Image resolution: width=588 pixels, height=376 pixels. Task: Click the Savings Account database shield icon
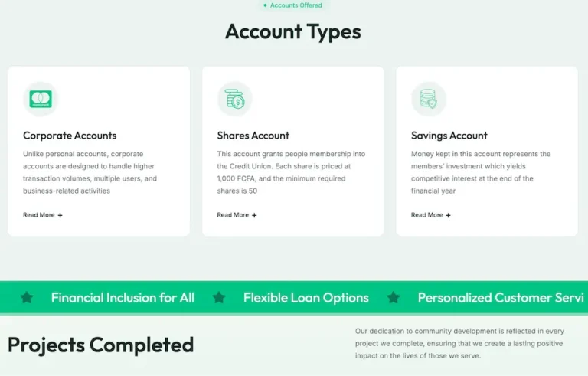tap(429, 99)
